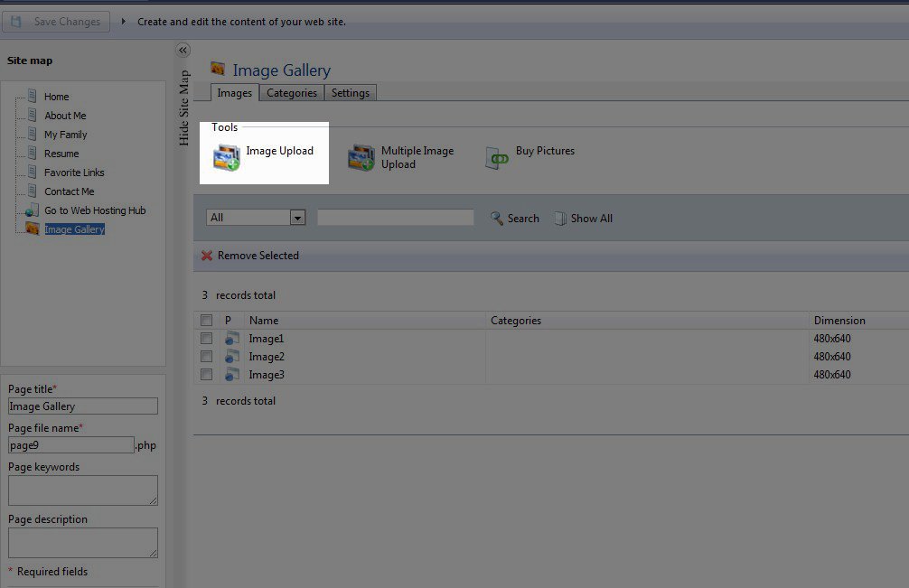909x588 pixels.
Task: Check the box next to Image1
Action: tap(207, 339)
